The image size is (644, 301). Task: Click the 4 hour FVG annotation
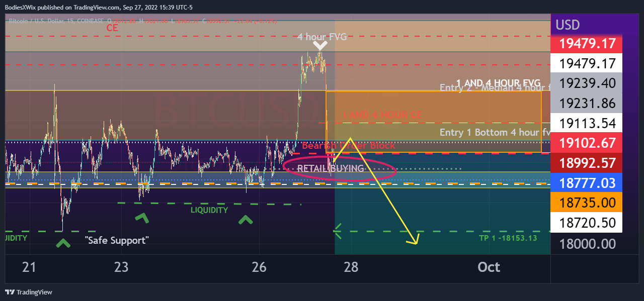322,36
